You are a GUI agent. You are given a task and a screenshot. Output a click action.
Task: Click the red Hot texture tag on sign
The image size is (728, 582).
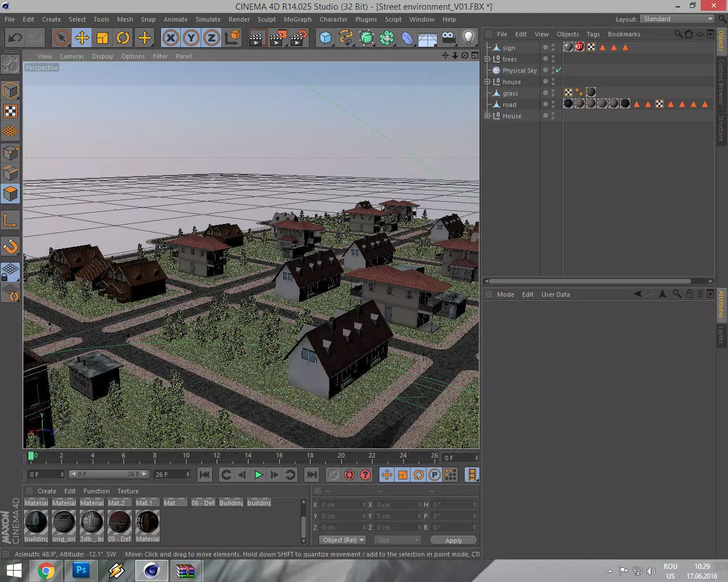coord(580,47)
